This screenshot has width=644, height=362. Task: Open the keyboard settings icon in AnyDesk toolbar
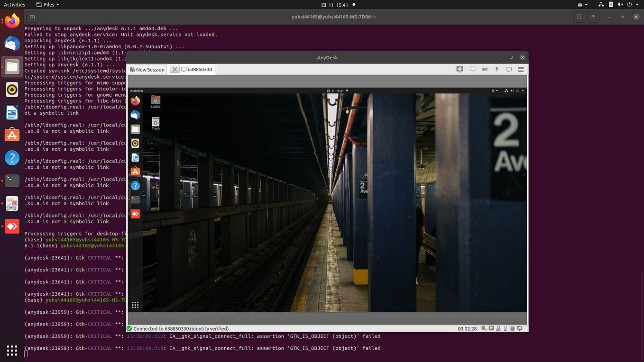coord(485,69)
